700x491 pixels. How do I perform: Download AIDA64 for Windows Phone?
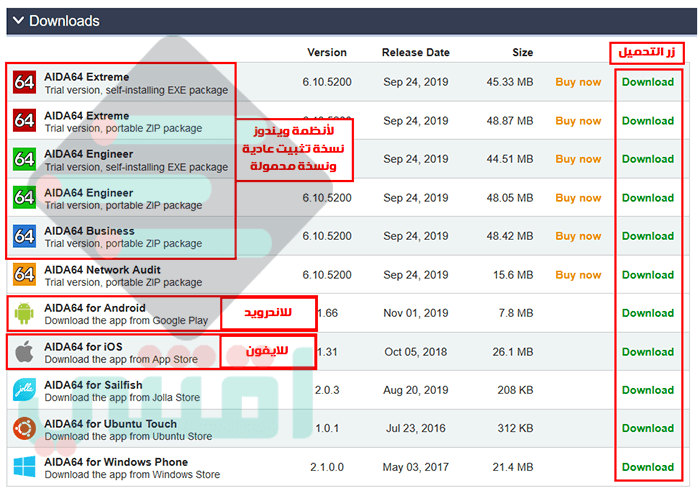[x=648, y=467]
